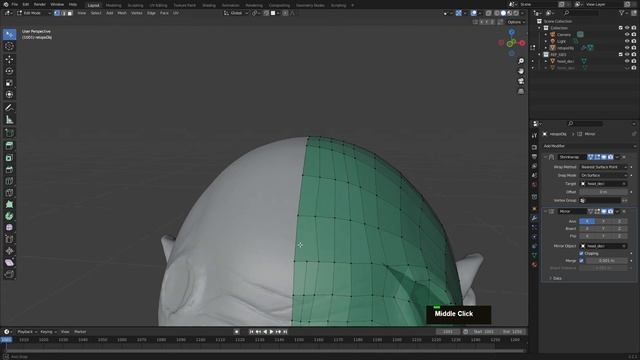The width and height of the screenshot is (640, 360).
Task: Adjust the Shrinkwrap Offset value slider
Action: pos(603,192)
